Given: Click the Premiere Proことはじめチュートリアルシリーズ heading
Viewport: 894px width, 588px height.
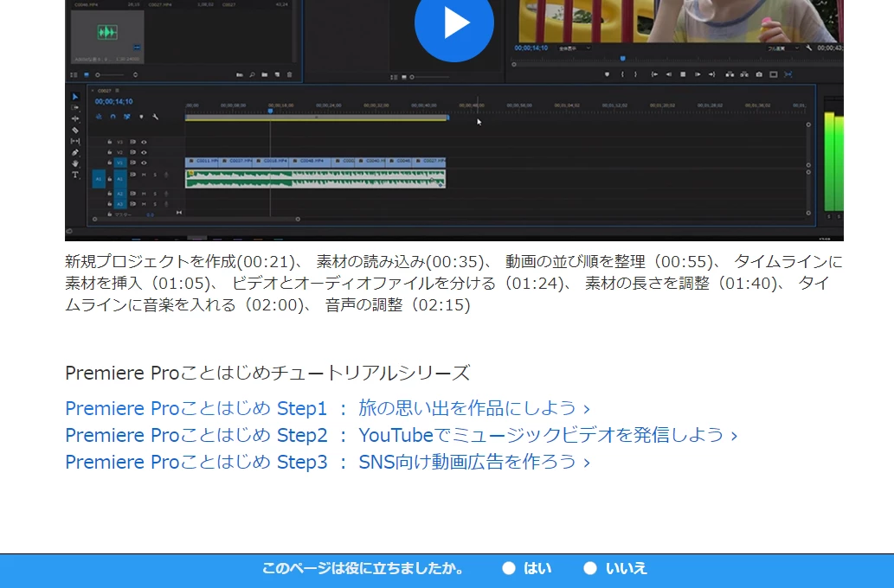Looking at the screenshot, I should tap(267, 374).
